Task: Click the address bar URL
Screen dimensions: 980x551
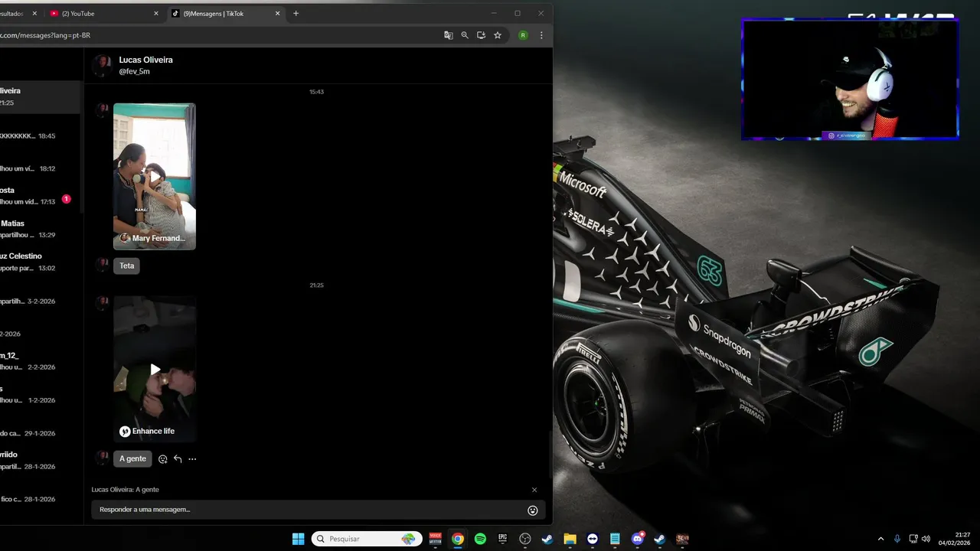Action: 46,35
